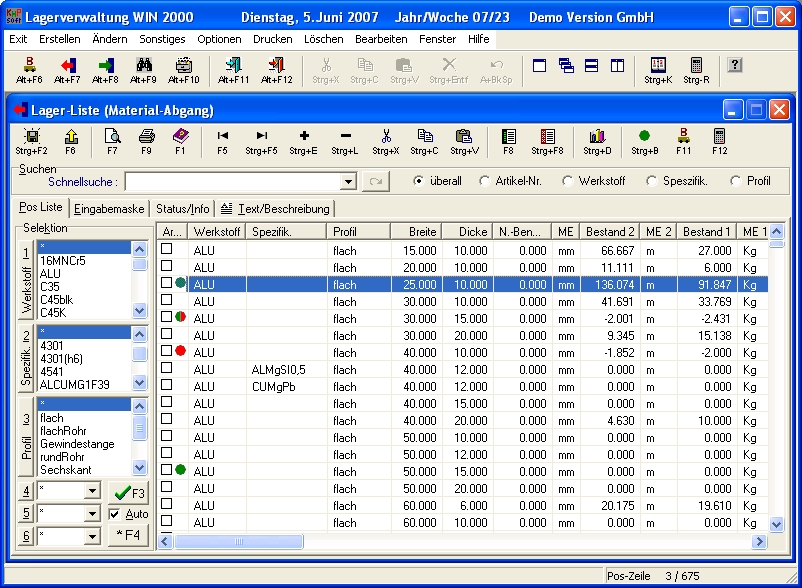Open selection dropdown number 6
This screenshot has width=802, height=588.
click(x=92, y=536)
